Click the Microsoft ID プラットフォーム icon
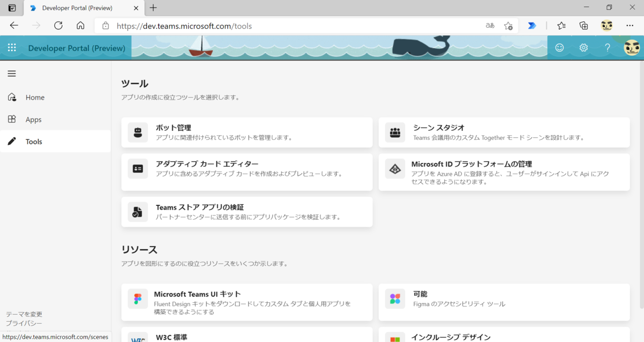Image resolution: width=644 pixels, height=342 pixels. (x=396, y=169)
